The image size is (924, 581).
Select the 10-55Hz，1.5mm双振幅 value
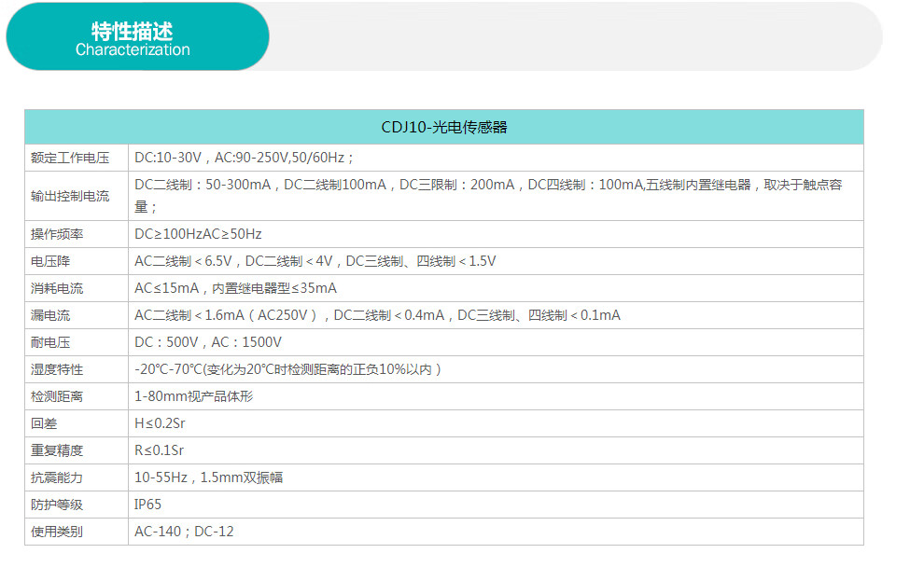coord(209,478)
